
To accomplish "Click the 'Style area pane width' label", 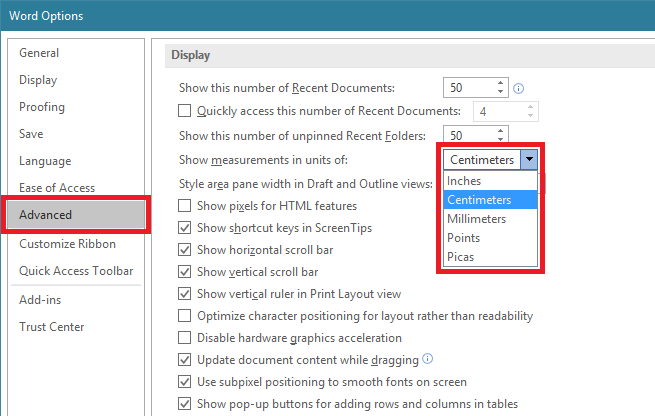I will point(306,184).
